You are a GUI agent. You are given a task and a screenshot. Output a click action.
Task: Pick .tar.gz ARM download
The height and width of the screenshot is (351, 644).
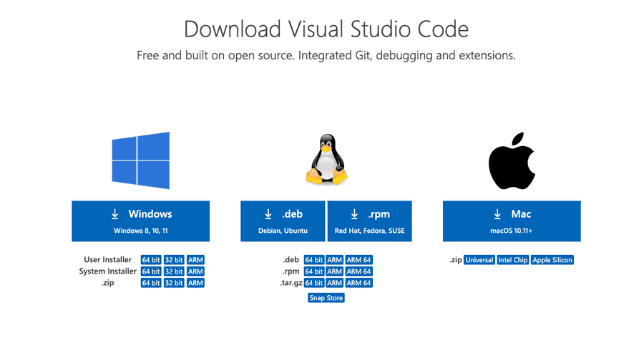[x=335, y=283]
